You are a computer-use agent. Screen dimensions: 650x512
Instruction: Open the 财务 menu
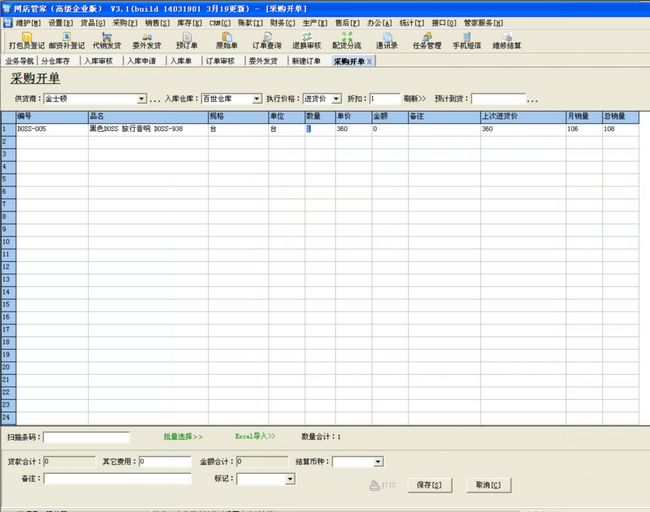click(x=283, y=23)
